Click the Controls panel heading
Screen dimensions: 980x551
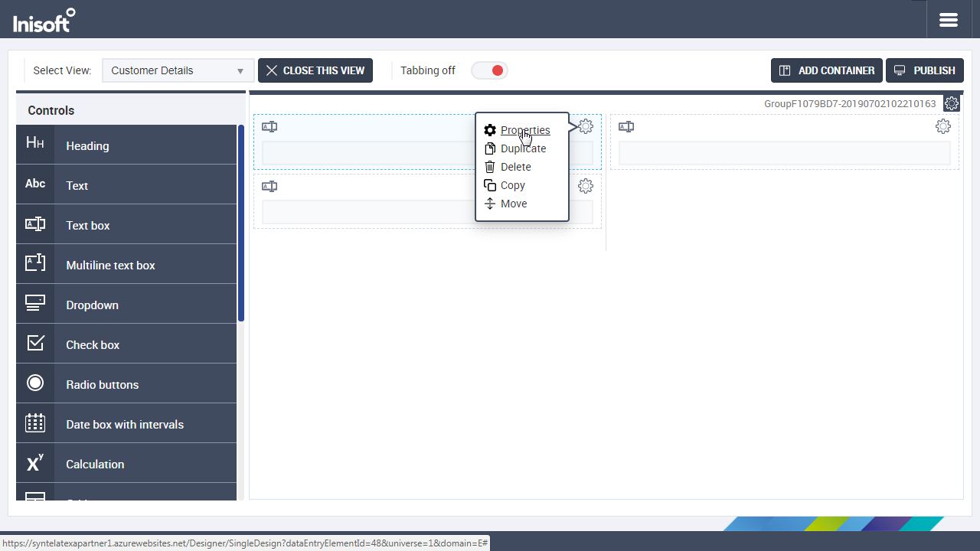tap(51, 110)
